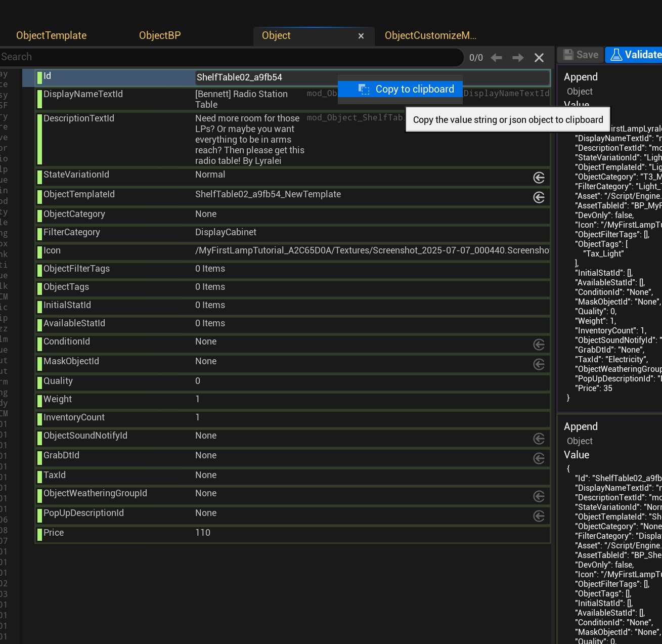Click the Price value 110
This screenshot has height=644, width=662.
(203, 533)
